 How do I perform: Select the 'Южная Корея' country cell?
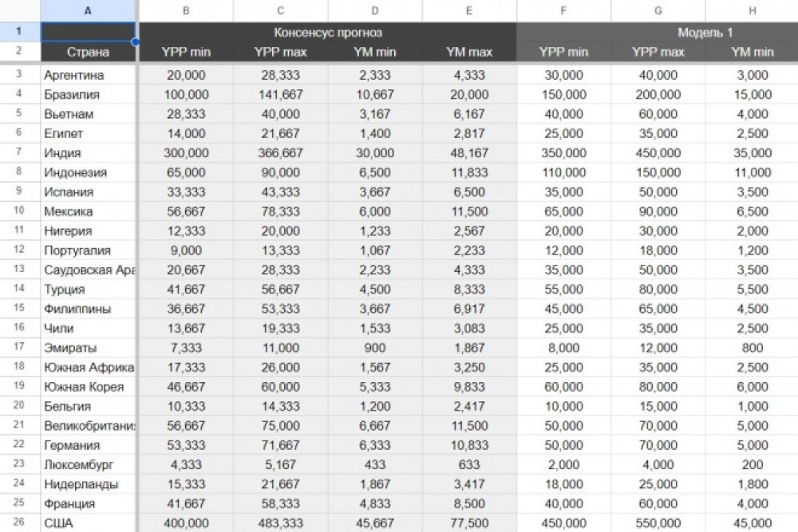click(88, 387)
